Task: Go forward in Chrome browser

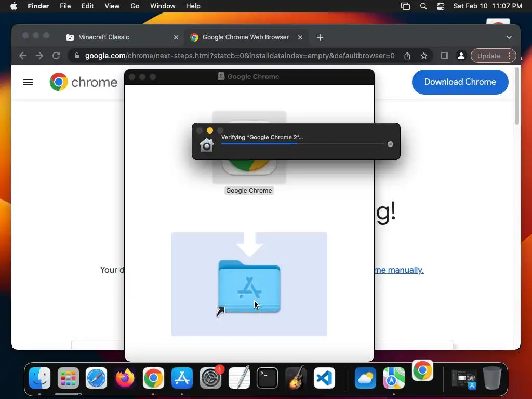Action: (39, 56)
